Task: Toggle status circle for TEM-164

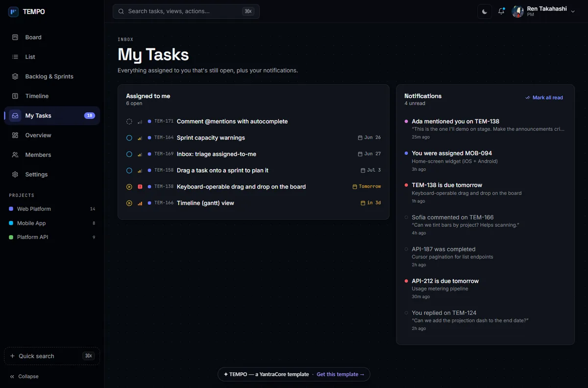Action: [129, 138]
